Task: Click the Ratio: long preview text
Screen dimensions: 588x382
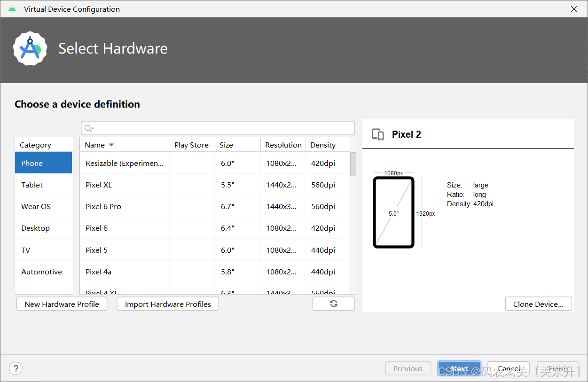Action: tap(466, 195)
